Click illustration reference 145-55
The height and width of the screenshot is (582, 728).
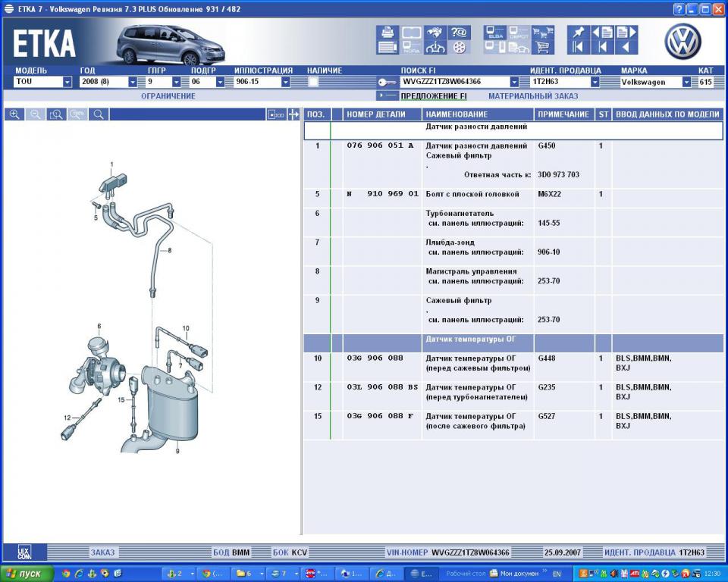[x=549, y=223]
